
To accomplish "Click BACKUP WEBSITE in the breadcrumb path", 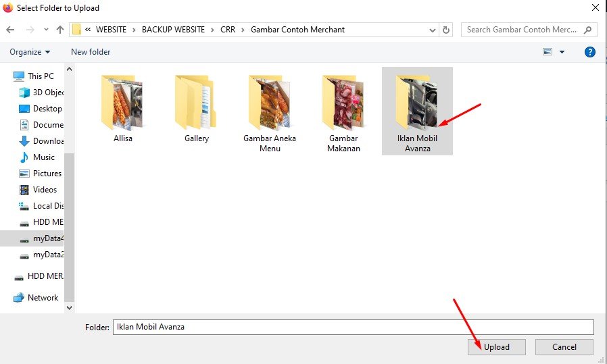I will click(173, 30).
